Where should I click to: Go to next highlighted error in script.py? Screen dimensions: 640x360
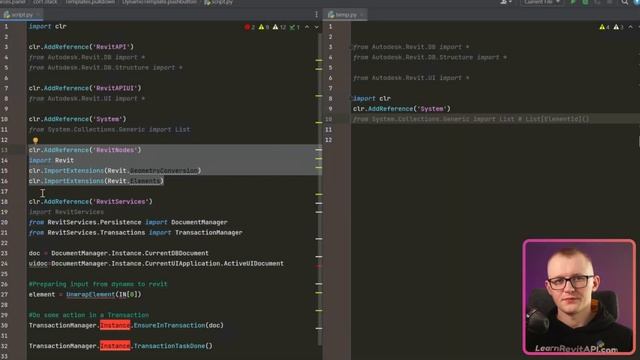[x=316, y=27]
